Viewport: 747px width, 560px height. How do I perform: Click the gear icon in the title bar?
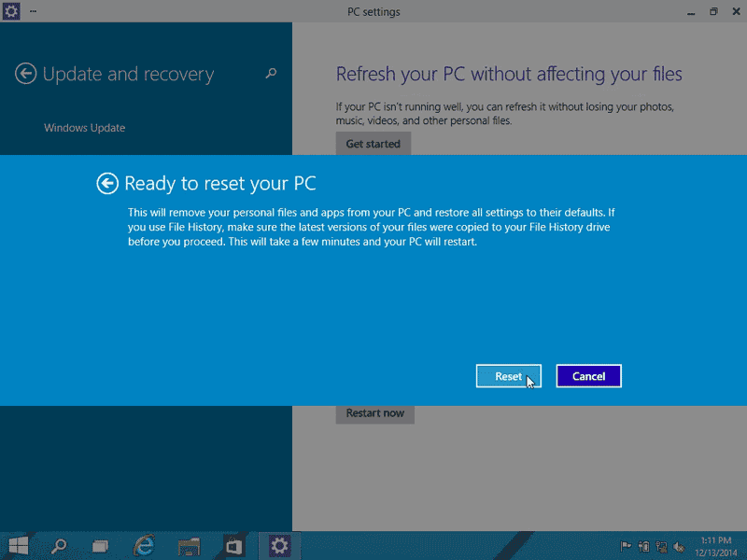(x=10, y=11)
